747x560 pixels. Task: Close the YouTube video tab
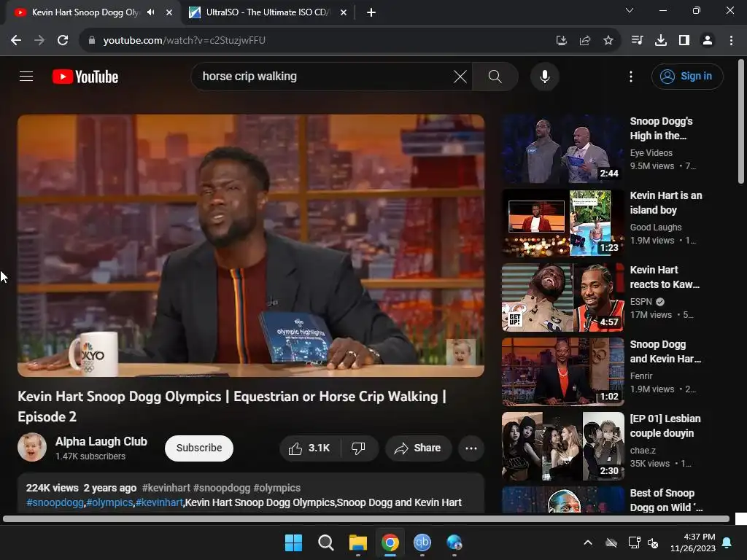coord(169,12)
